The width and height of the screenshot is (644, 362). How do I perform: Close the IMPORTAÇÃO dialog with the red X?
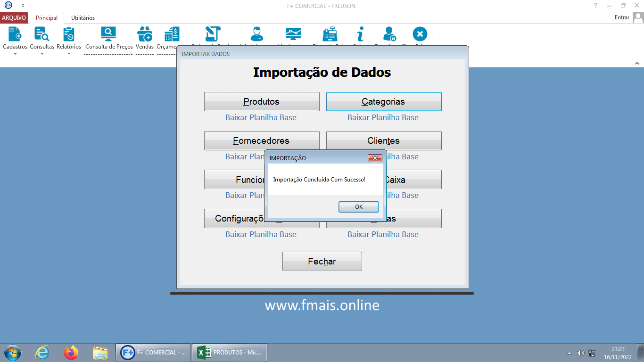pyautogui.click(x=375, y=158)
